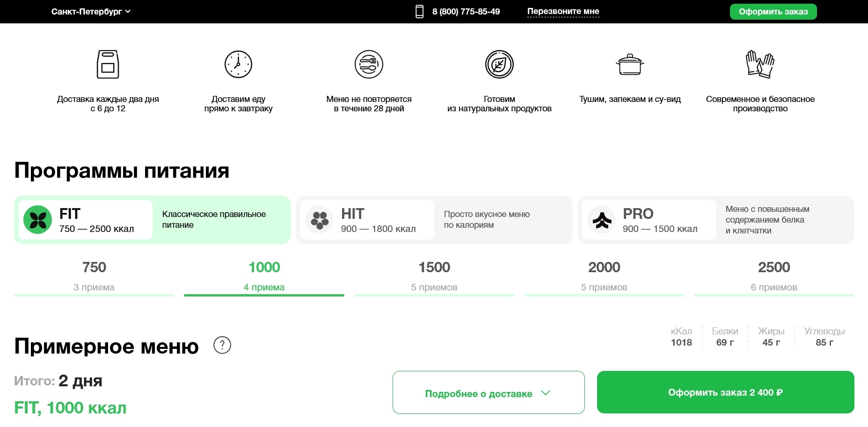
Task: Click the cooking pot icon
Action: [x=630, y=65]
